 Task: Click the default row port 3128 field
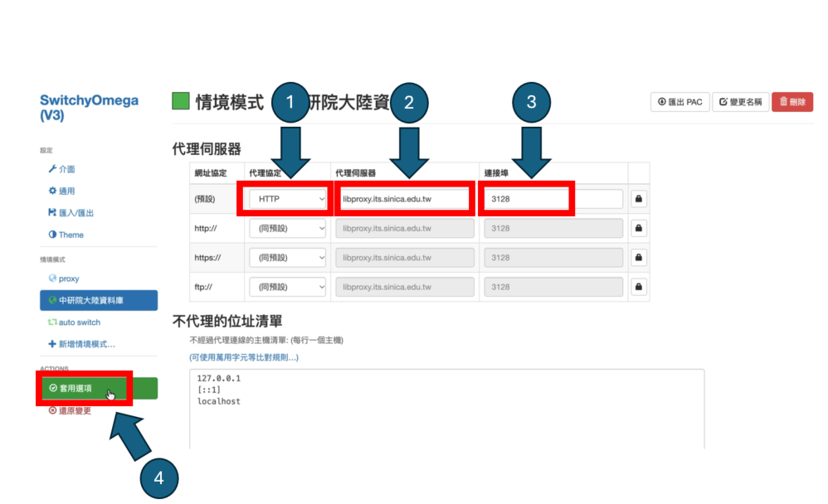(x=553, y=199)
